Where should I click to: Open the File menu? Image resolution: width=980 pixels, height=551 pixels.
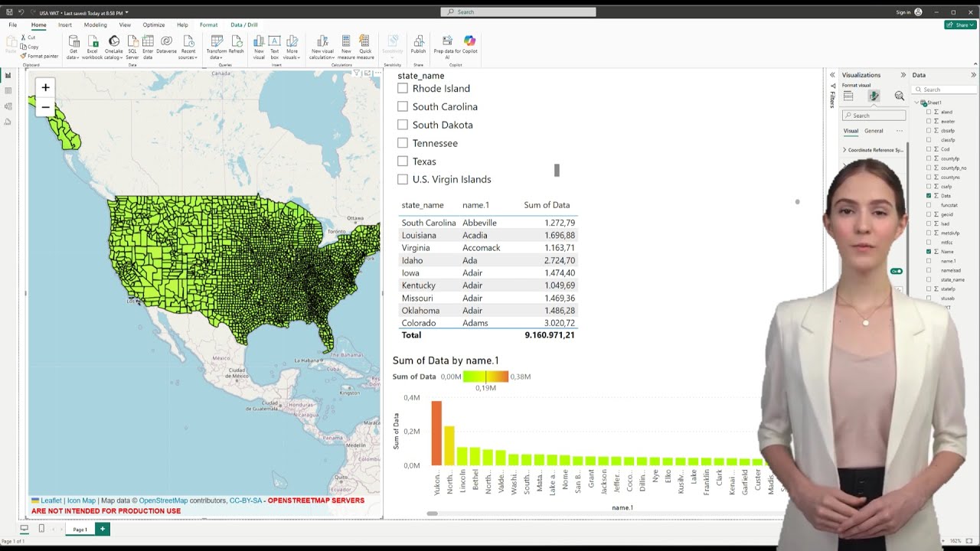(x=12, y=24)
